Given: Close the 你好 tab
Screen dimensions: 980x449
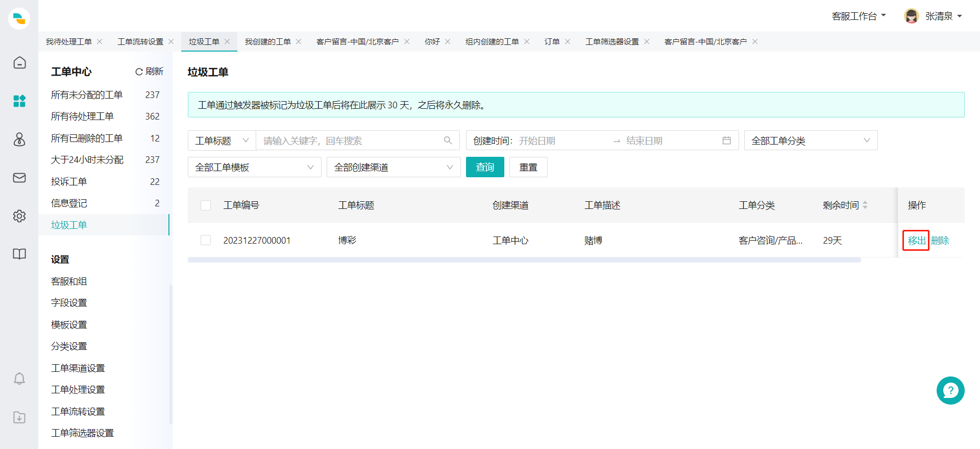Looking at the screenshot, I should pyautogui.click(x=448, y=42).
